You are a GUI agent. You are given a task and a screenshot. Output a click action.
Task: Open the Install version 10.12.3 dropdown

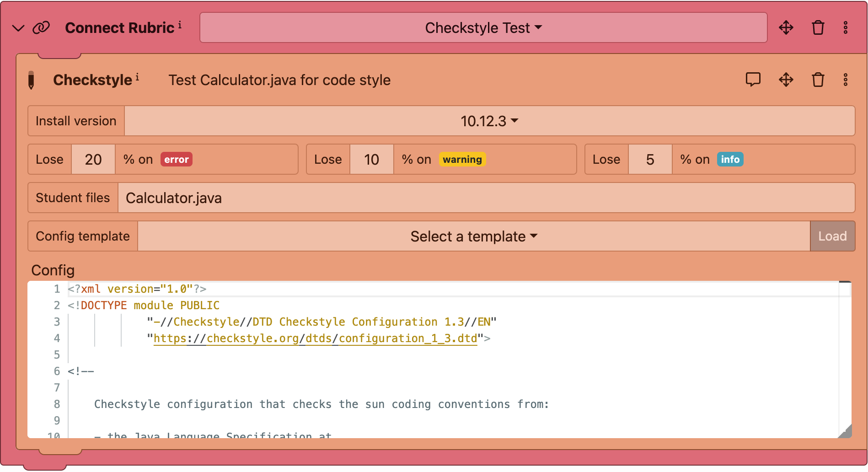point(489,121)
